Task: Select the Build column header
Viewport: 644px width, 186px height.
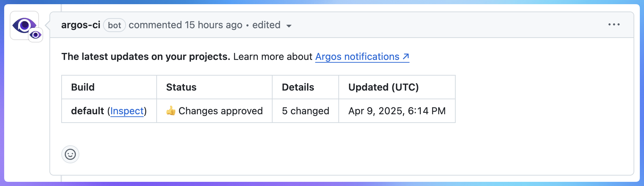Action: 109,87
